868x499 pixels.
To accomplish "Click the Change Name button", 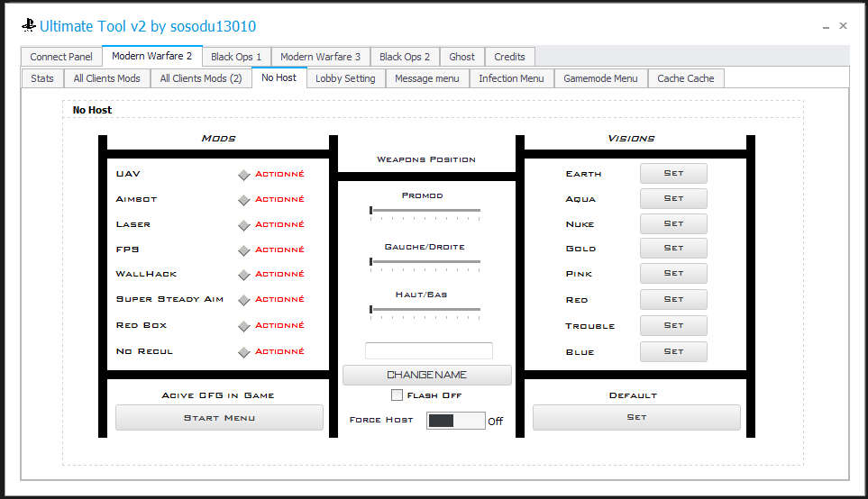I will (427, 375).
